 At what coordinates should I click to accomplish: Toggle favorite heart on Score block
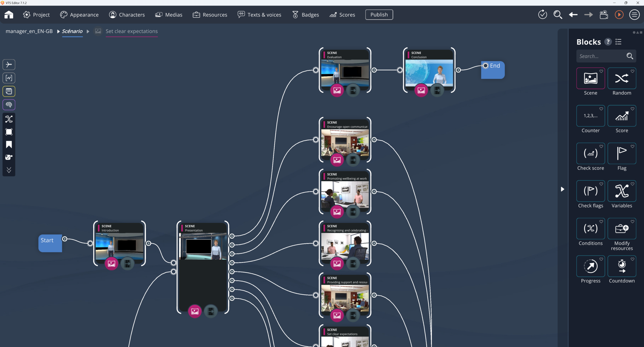point(632,109)
